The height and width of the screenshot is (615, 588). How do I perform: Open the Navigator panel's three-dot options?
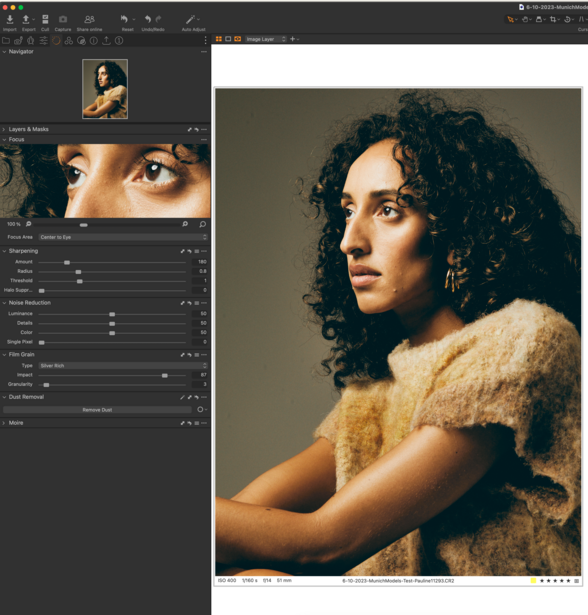pyautogui.click(x=204, y=52)
